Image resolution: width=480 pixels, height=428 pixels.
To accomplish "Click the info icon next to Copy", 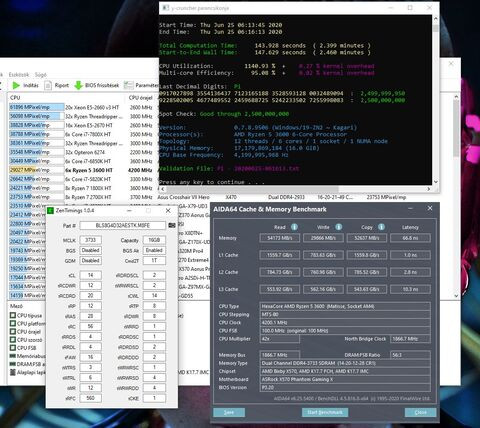I will (x=381, y=227).
